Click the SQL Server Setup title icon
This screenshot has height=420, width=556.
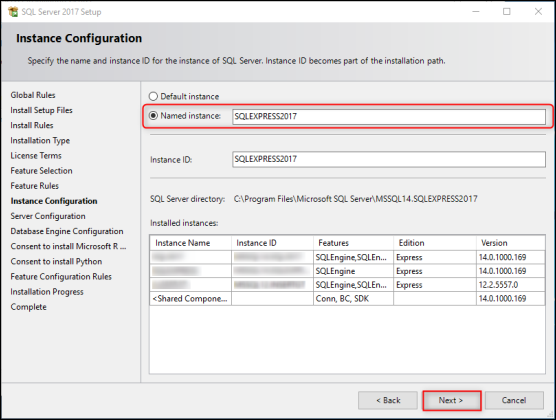[13, 12]
